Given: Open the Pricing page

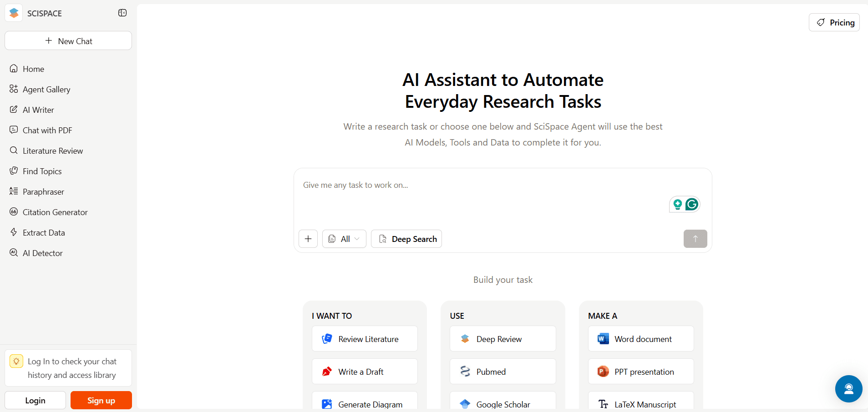Looking at the screenshot, I should (834, 22).
